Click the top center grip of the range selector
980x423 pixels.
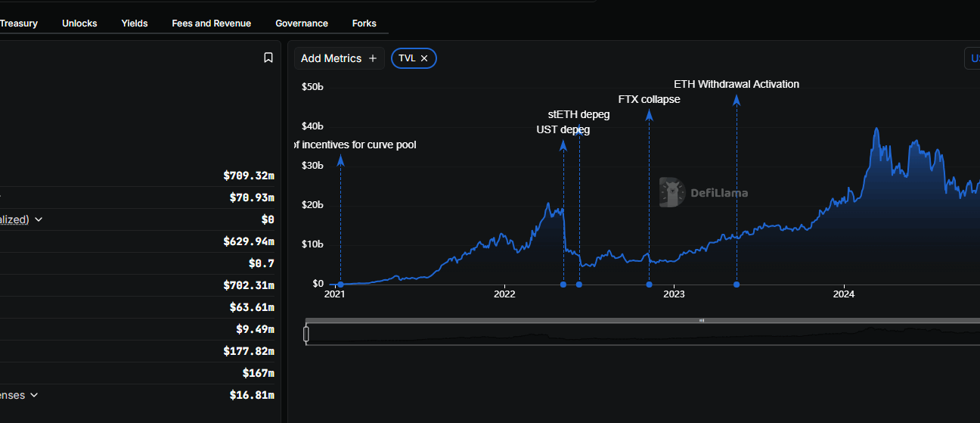702,320
